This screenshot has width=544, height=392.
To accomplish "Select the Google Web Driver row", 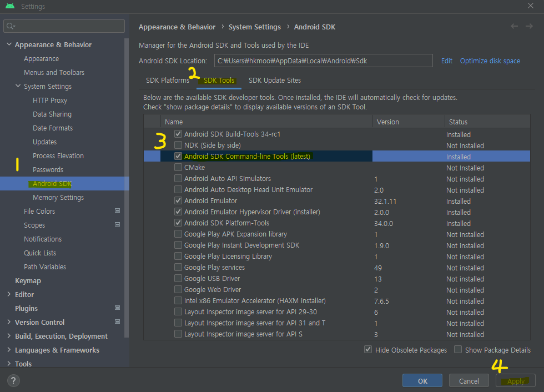I will tap(337, 290).
